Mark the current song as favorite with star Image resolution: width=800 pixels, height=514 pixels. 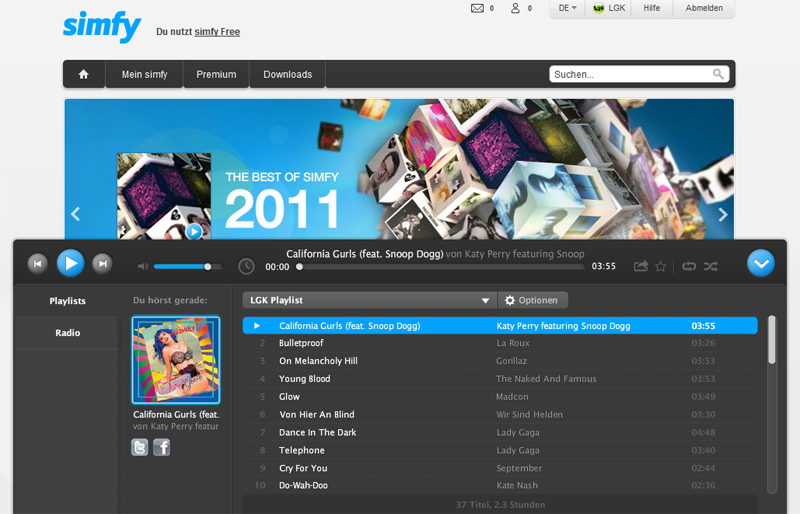click(x=660, y=267)
